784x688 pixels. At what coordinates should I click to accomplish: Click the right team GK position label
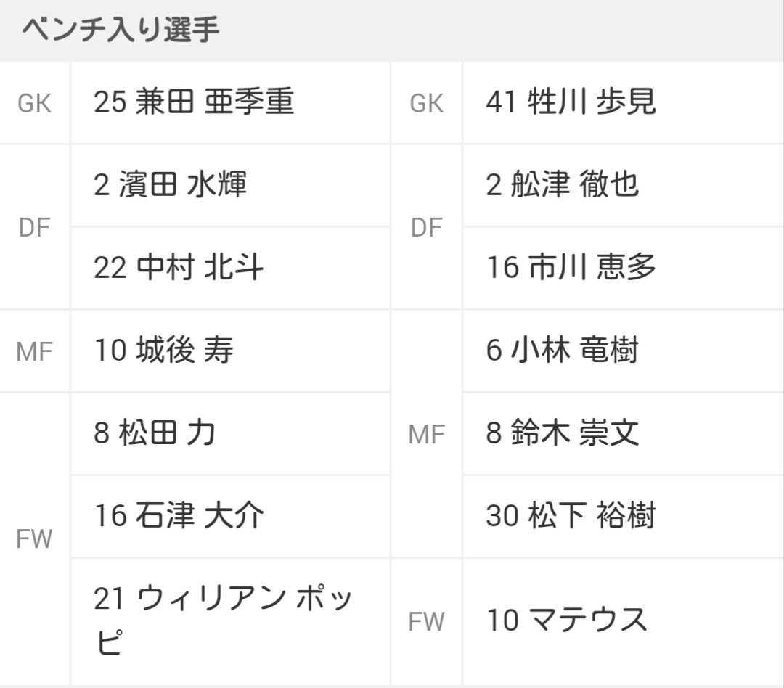coord(427,104)
